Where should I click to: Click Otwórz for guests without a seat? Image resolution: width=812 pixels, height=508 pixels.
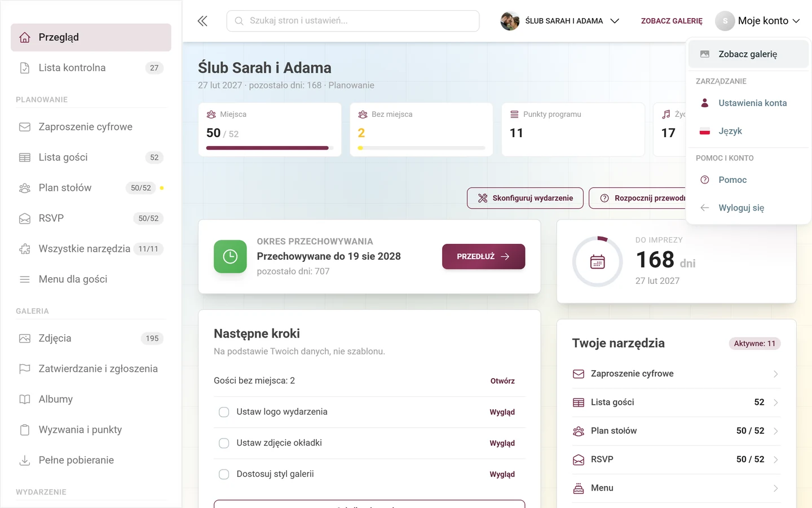pyautogui.click(x=502, y=381)
